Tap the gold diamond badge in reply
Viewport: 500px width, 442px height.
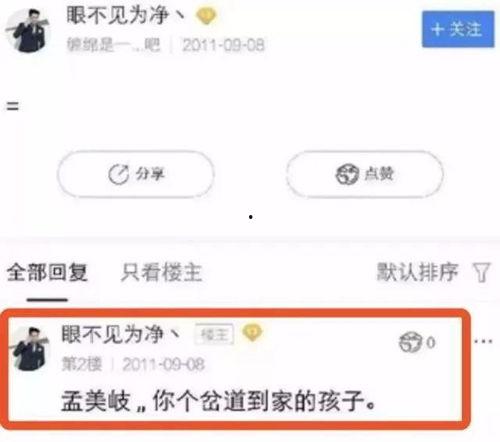[252, 333]
